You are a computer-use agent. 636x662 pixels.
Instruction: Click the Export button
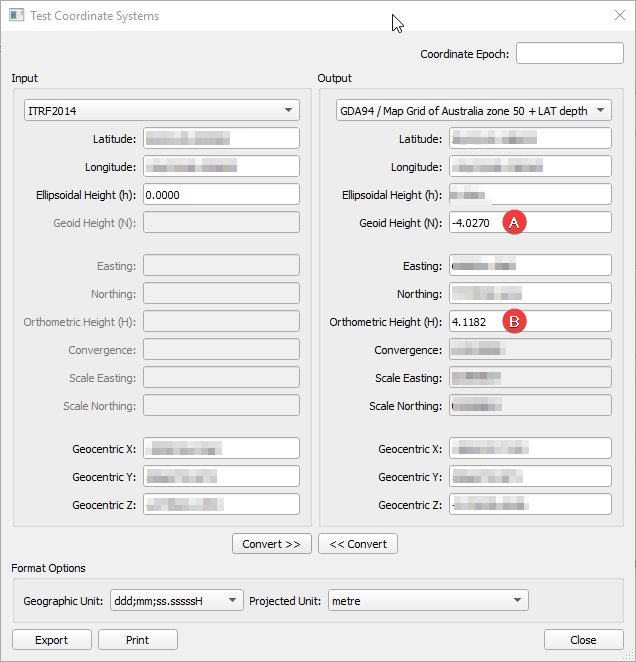(51, 640)
